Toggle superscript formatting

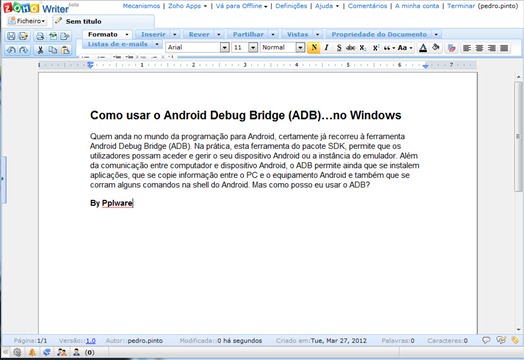pos(375,48)
